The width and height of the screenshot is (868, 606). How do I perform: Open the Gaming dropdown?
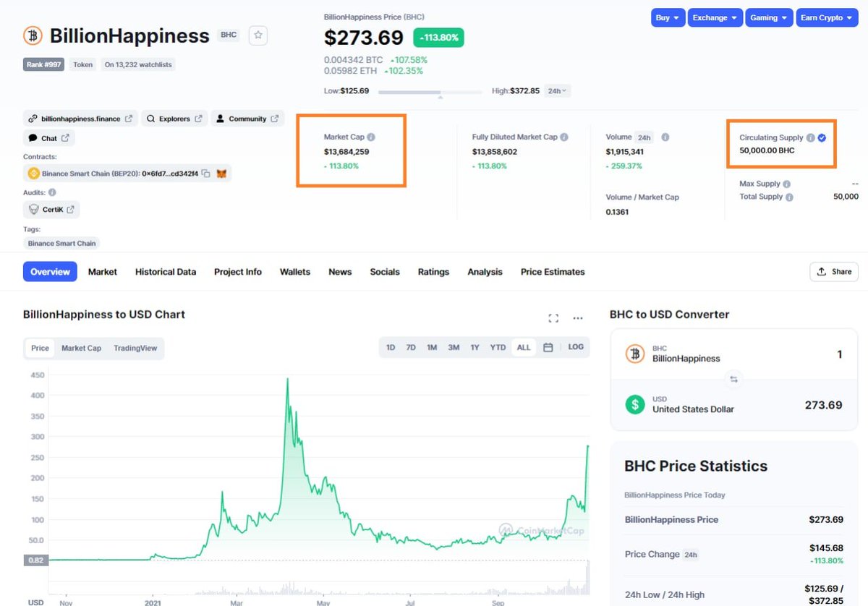(x=769, y=17)
